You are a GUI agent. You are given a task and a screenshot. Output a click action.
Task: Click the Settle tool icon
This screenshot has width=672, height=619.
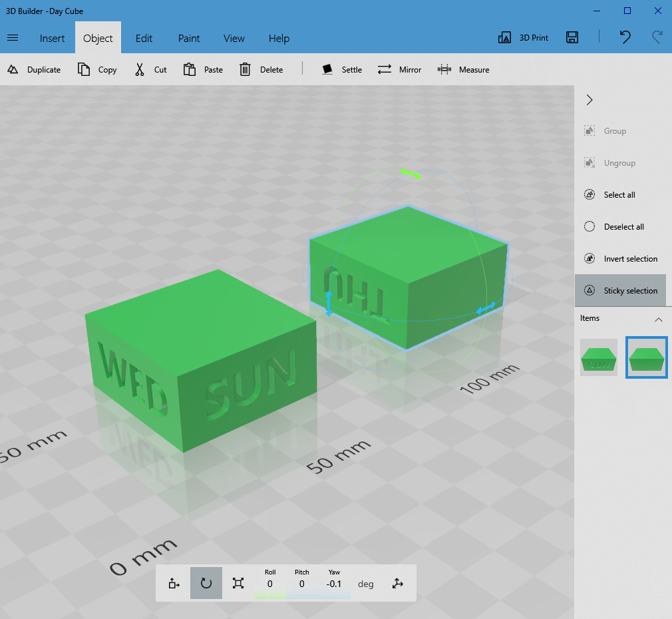click(327, 69)
